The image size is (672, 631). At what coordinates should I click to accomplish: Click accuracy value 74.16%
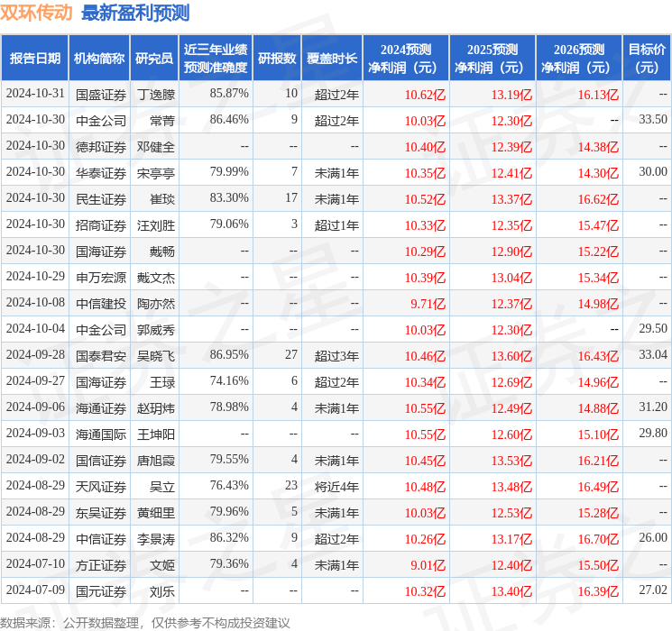(229, 380)
